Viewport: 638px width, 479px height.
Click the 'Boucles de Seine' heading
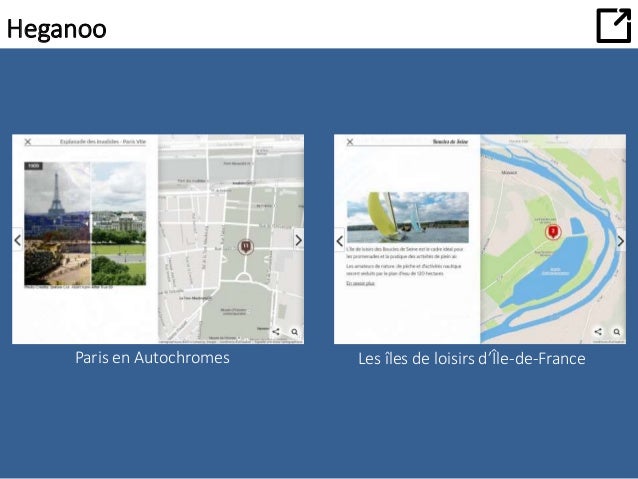pyautogui.click(x=450, y=142)
